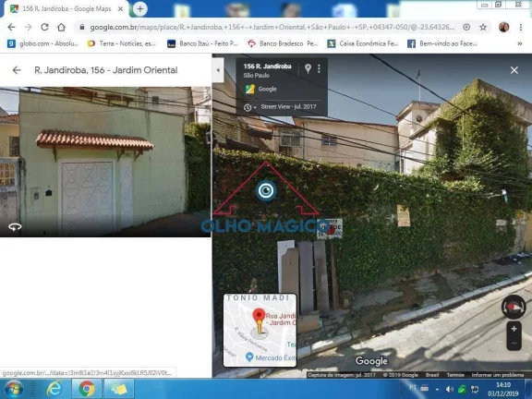
Task: Click the Chrome taskbar icon
Action: tap(87, 389)
